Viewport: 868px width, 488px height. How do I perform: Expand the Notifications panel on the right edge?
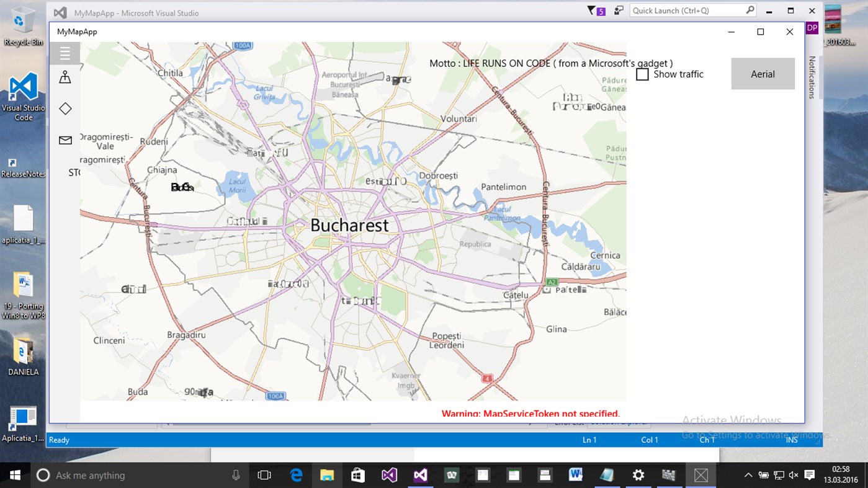pos(813,78)
